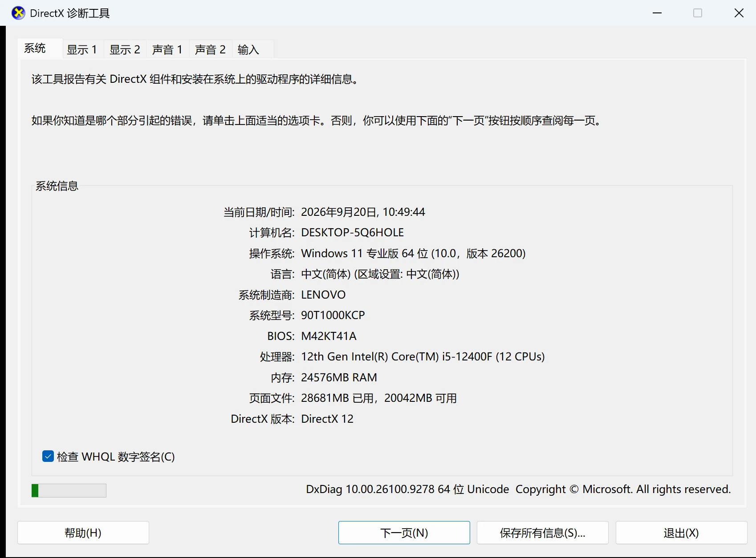Click the 页面文件 label
This screenshot has height=558, width=756.
point(272,398)
